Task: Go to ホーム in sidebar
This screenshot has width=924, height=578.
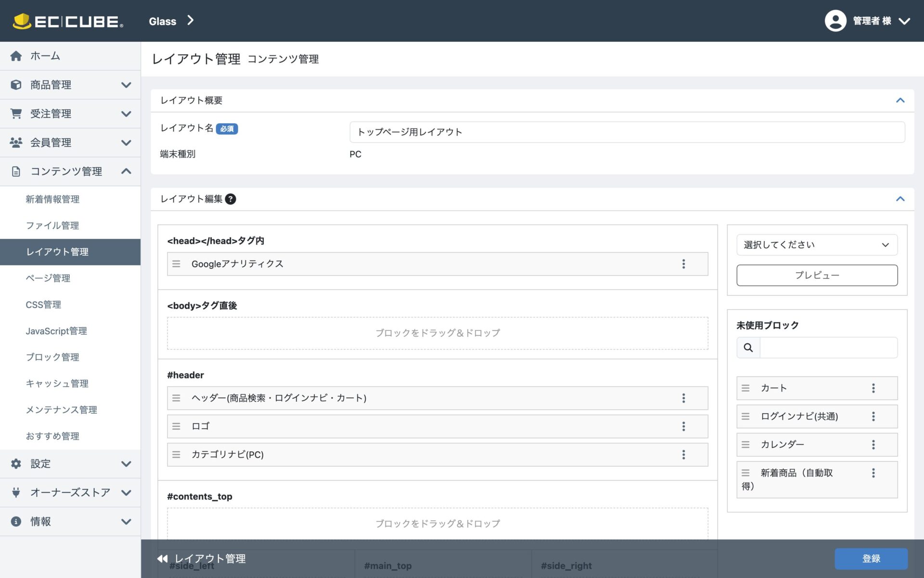Action: pos(70,56)
